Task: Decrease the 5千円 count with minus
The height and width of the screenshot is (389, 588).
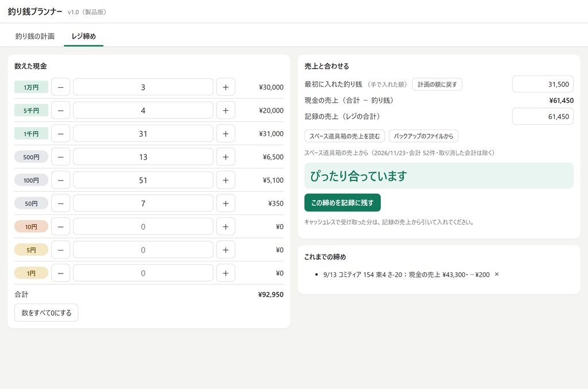Action: (61, 110)
